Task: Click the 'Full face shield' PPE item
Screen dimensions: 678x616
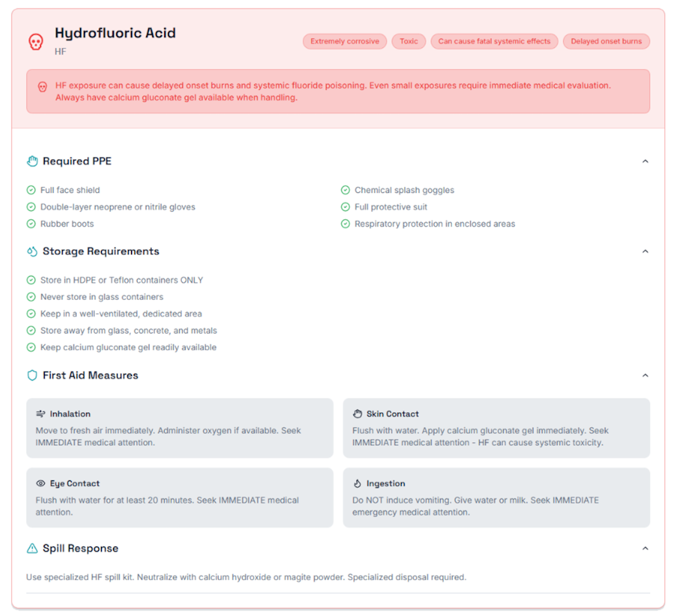Action: coord(70,190)
